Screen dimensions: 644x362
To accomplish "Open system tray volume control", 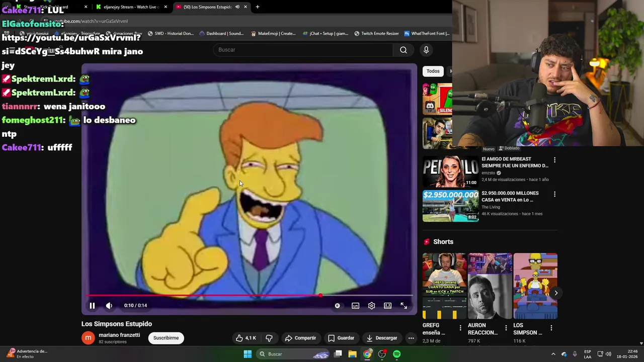I will click(x=608, y=354).
